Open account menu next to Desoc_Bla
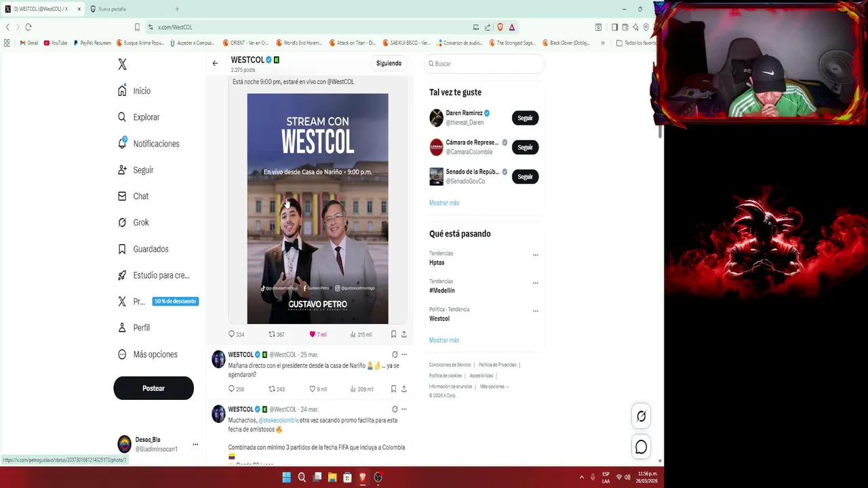Image resolution: width=868 pixels, height=488 pixels. pos(195,445)
